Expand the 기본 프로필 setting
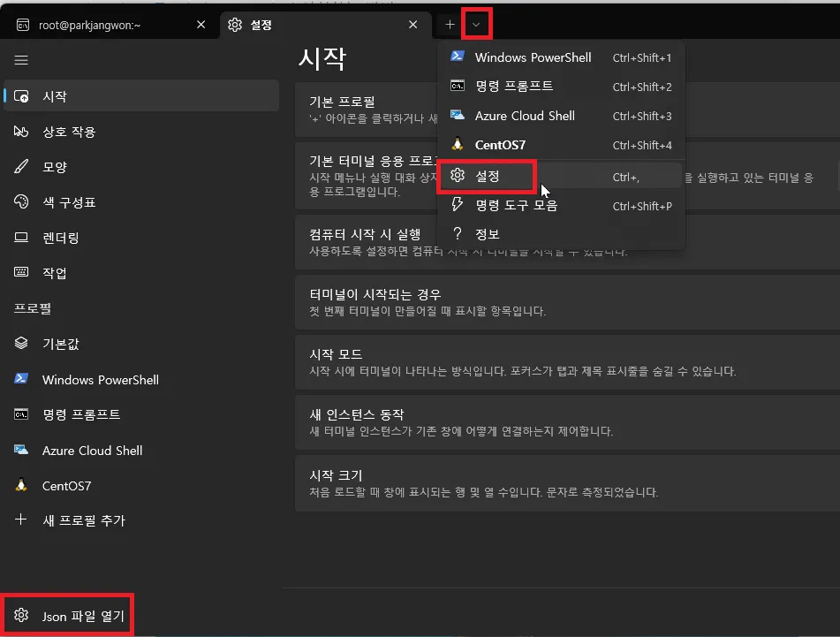The image size is (840, 637). point(567,110)
